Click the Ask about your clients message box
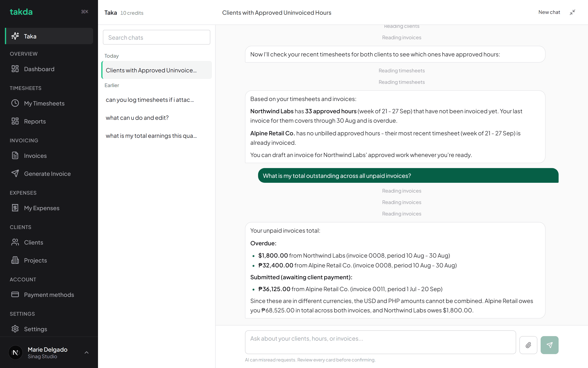This screenshot has height=368, width=588. [380, 342]
